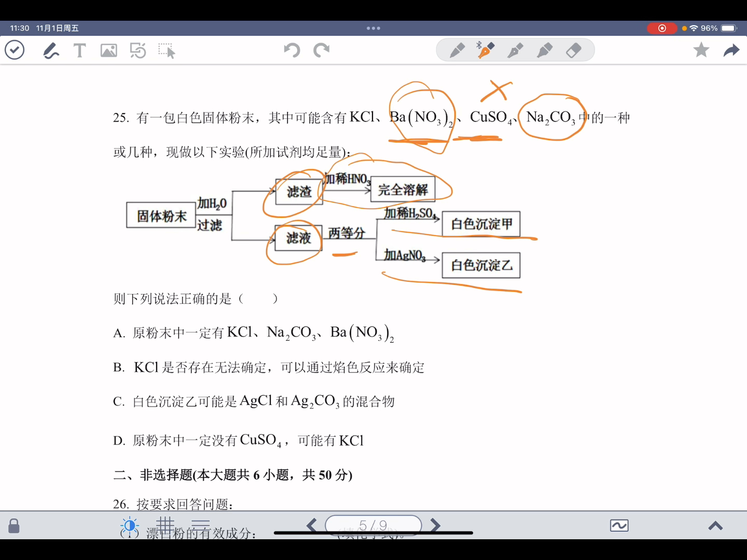Choose the first pen in palette

(457, 50)
